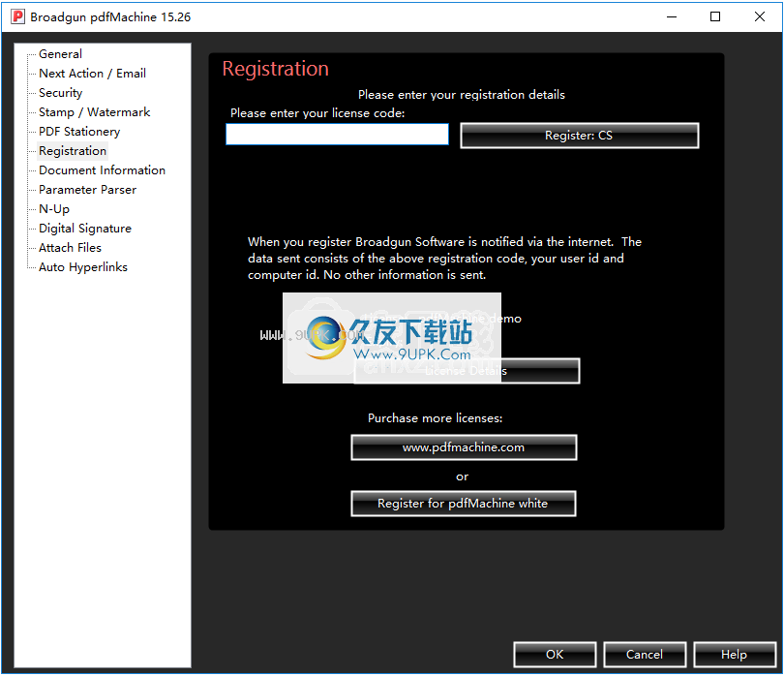Open Attach Files settings
The height and width of the screenshot is (676, 784).
[70, 248]
